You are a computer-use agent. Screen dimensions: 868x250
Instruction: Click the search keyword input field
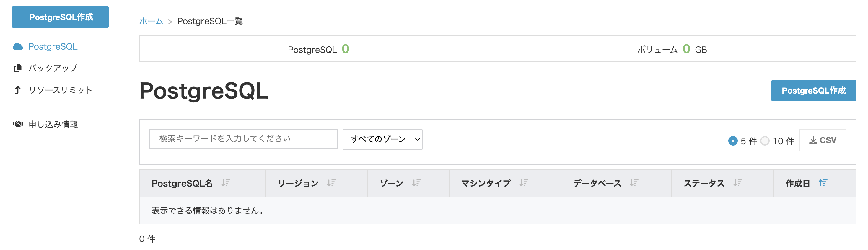pyautogui.click(x=243, y=139)
